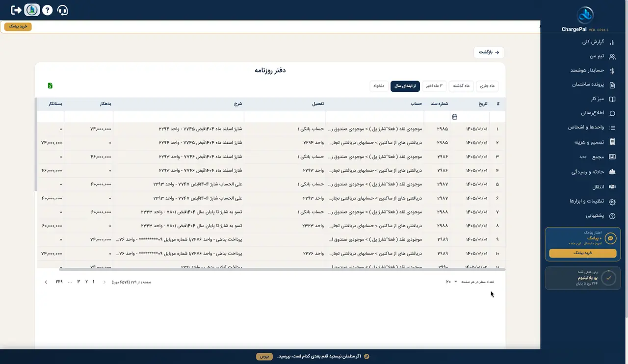Click the بپرس button in the bottom bar

coord(264,356)
